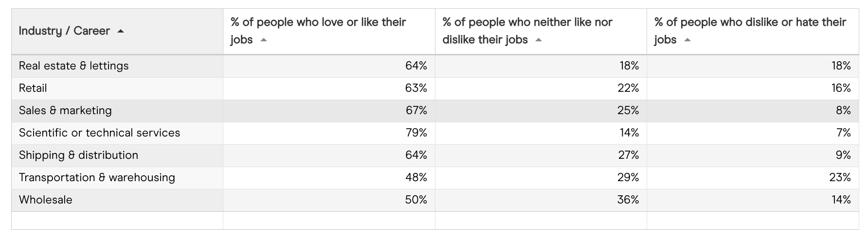Image resolution: width=868 pixels, height=237 pixels.
Task: Select the Transportation & warehousing row label
Action: [x=97, y=178]
